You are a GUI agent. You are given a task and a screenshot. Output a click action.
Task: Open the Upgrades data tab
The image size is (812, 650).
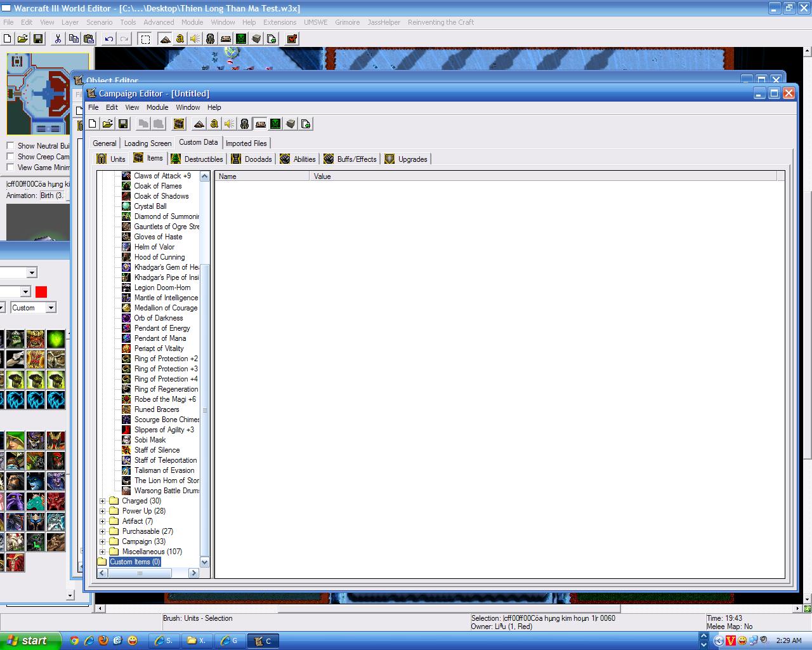click(406, 159)
